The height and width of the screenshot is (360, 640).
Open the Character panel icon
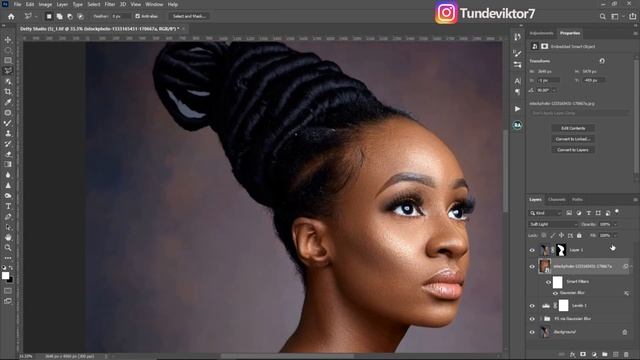point(518,81)
